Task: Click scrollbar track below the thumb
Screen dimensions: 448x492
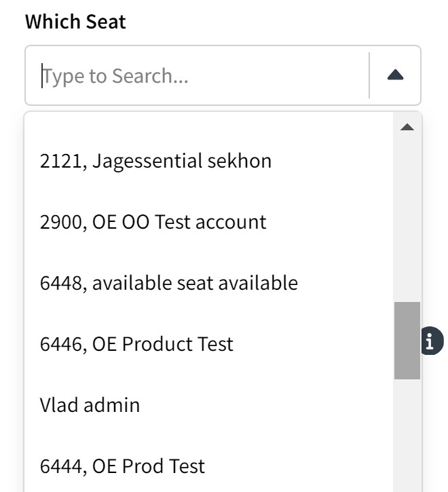Action: coord(407,434)
